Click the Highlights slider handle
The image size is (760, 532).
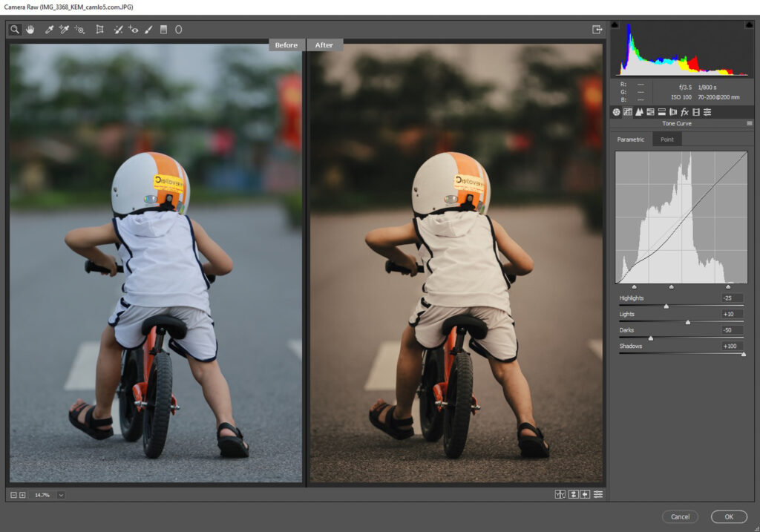coord(666,306)
